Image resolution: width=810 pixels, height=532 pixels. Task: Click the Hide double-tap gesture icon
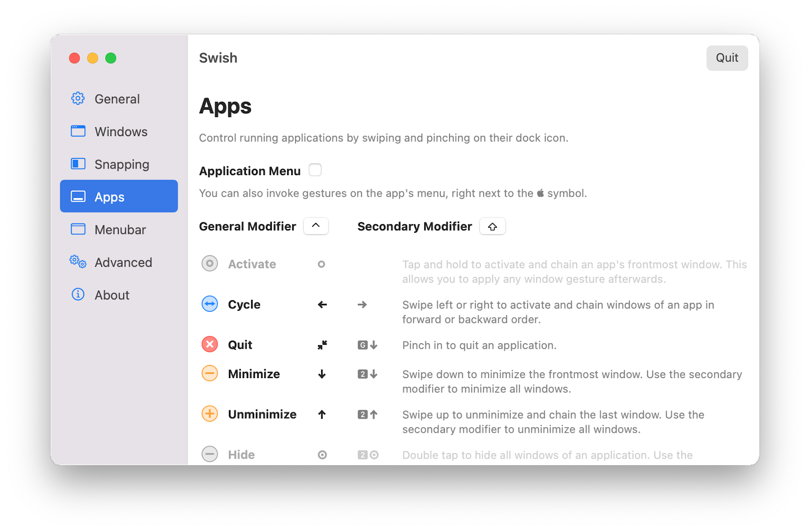coord(322,455)
